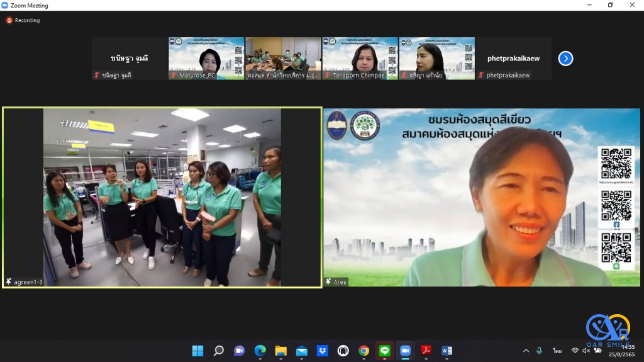The image size is (644, 362).
Task: Open File Explorer from taskbar
Action: point(280,351)
